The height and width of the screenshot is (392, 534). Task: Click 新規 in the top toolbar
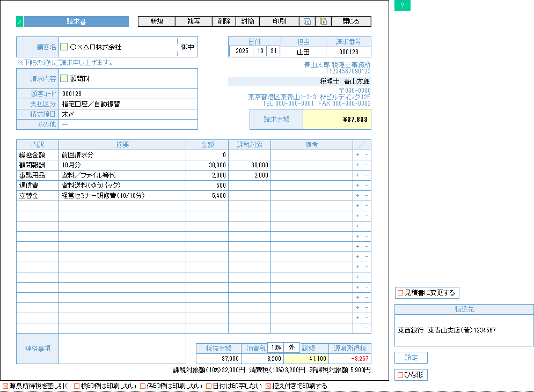(x=157, y=21)
